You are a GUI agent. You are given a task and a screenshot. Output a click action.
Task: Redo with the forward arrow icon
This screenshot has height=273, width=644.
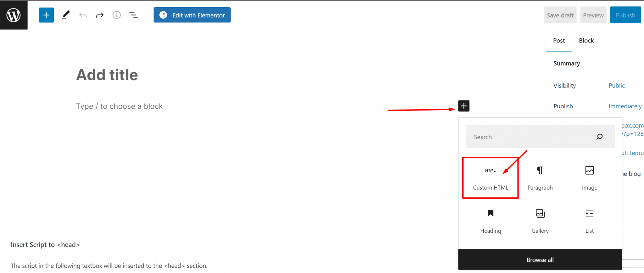[100, 15]
